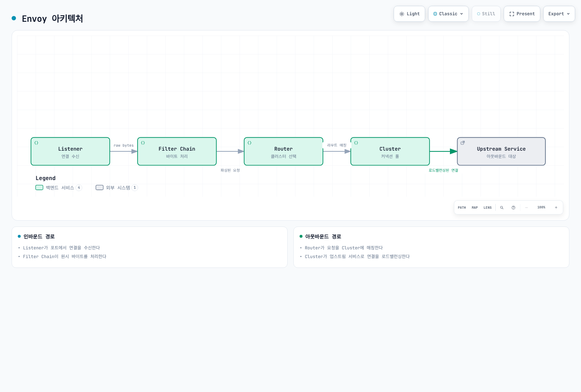The width and height of the screenshot is (581, 392).
Task: Click the code icon on Listener node
Action: coord(36,143)
